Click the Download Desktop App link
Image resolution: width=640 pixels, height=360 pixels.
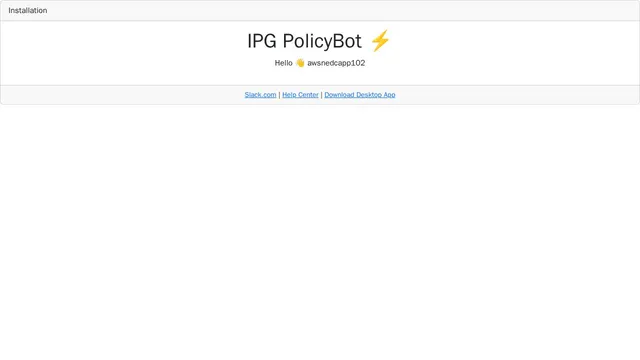click(360, 95)
